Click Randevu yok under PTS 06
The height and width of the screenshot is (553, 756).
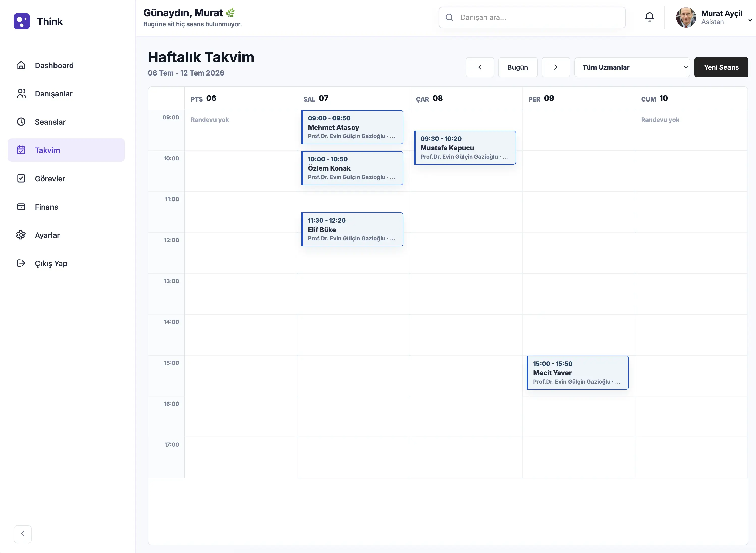tap(210, 120)
